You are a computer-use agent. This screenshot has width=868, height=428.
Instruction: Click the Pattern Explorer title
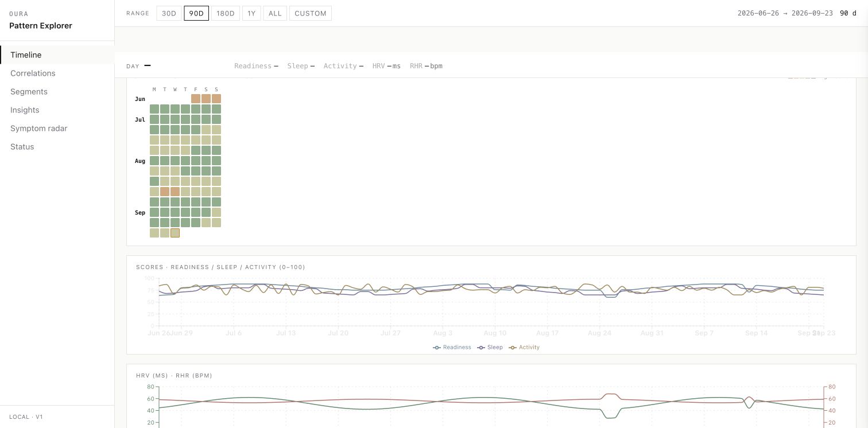pyautogui.click(x=41, y=26)
